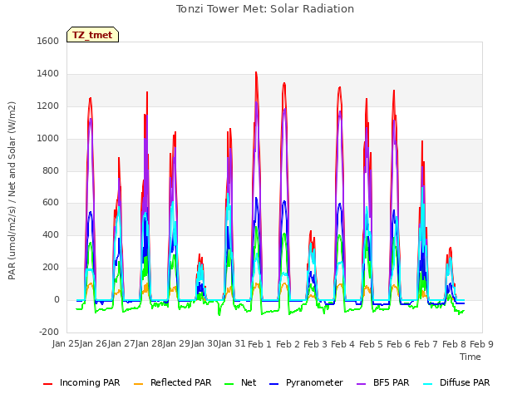Screen dimensions: 532x399
Task: Toggle the Incoming PAR legend label
Action: point(90,382)
